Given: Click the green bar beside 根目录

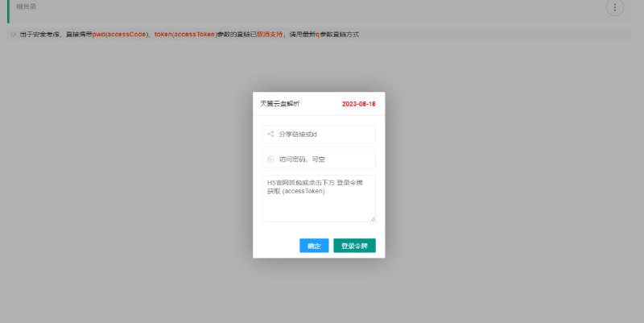Looking at the screenshot, I should coord(8,10).
